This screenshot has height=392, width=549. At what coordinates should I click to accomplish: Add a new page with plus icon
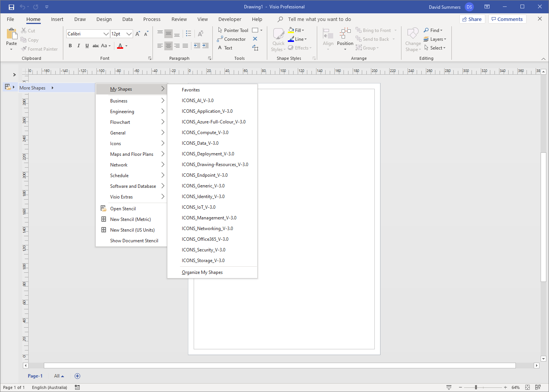[77, 376]
